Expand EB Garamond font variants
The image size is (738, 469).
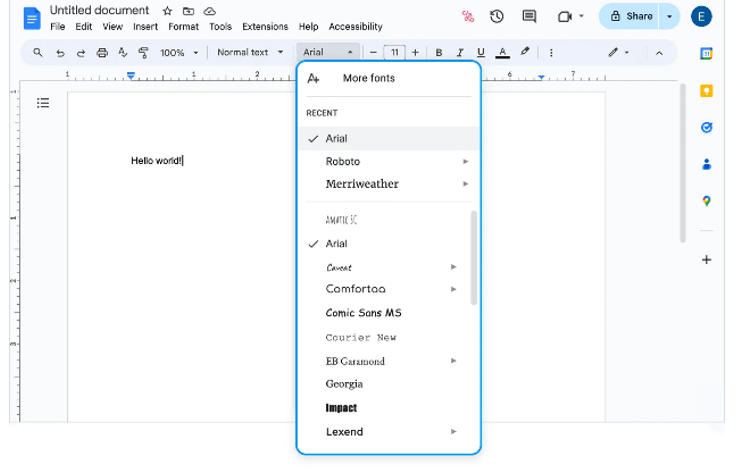click(x=453, y=361)
